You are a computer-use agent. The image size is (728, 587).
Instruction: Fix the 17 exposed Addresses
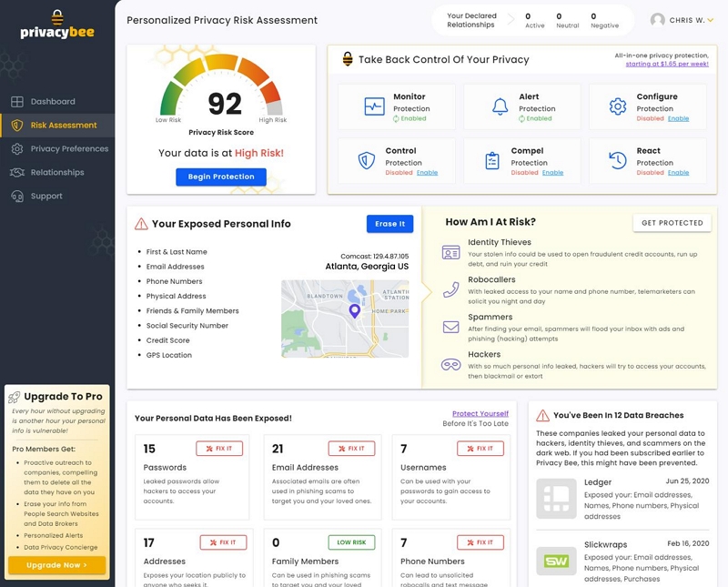tap(223, 542)
